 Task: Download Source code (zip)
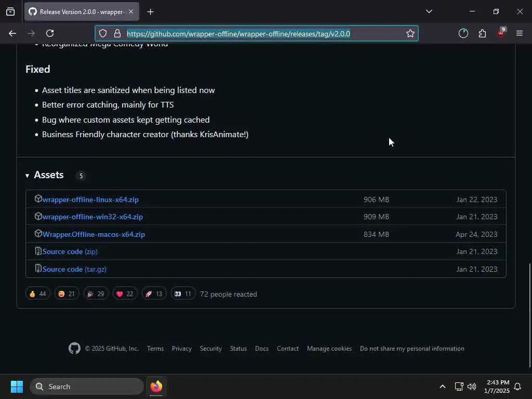pos(70,252)
